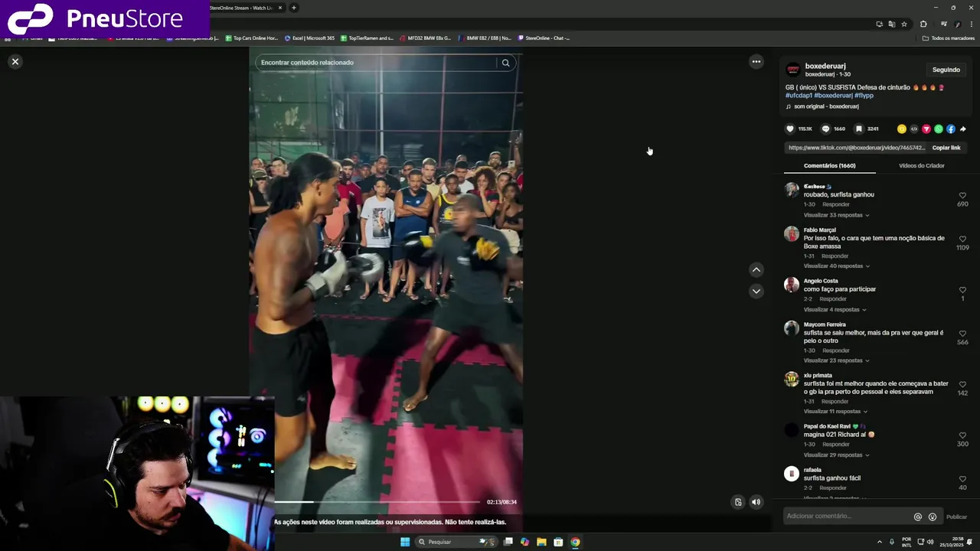Screen dimensions: 980x551
Task: Expand 'Visualizar 4 respostas'
Action: 835,309
